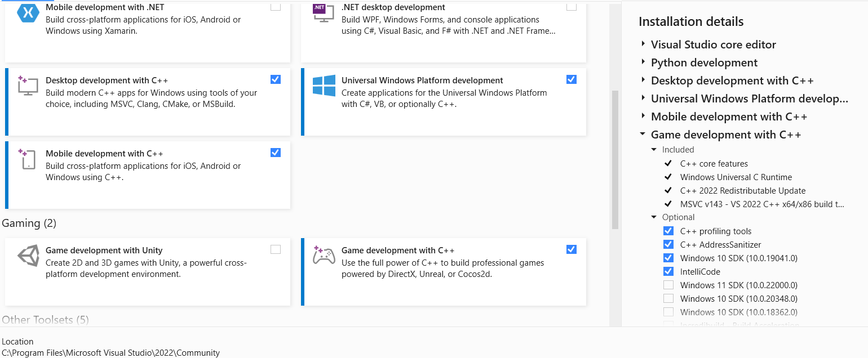Click 'C++ 2022 Redistributable Update' included item
Screen dimensions: 868x358
coord(743,191)
